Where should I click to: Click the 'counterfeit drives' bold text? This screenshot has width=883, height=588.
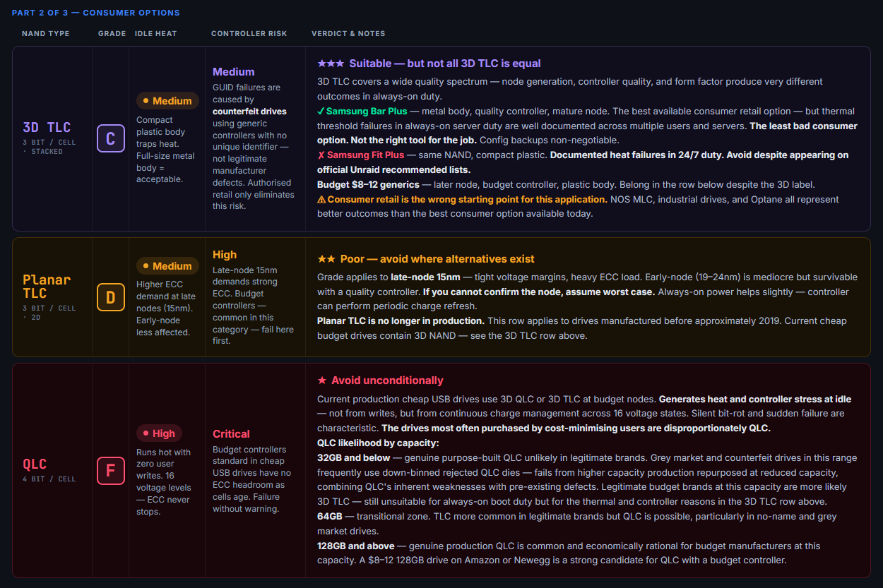pos(249,112)
